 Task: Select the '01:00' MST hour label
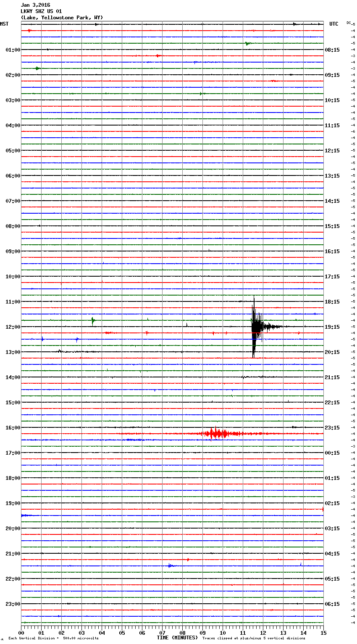tap(13, 50)
